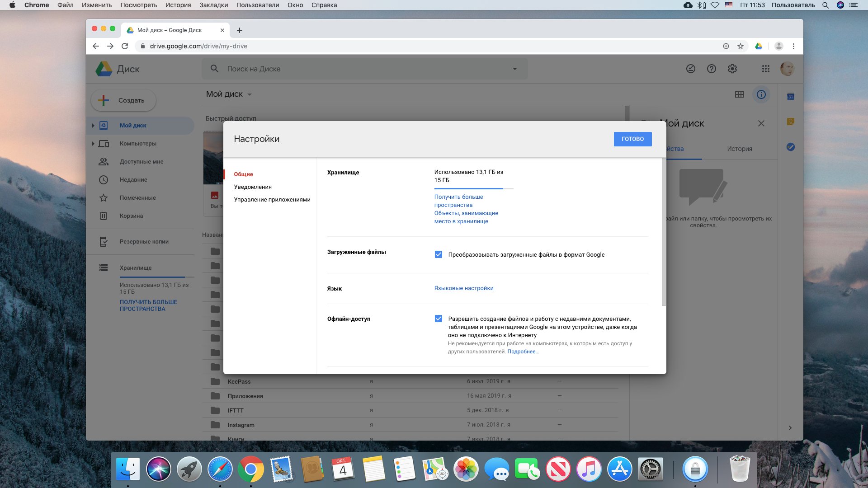The height and width of the screenshot is (488, 868).
Task: Click the address bar URL
Action: 198,46
